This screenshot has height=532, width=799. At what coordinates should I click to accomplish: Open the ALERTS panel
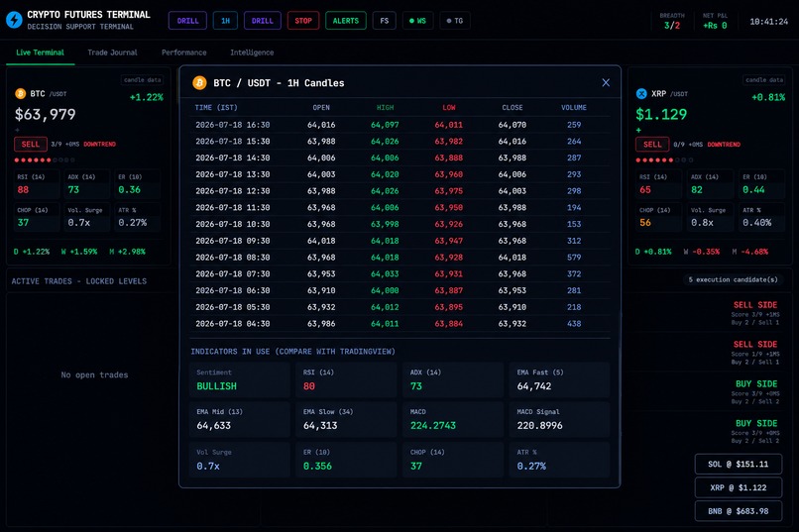coord(346,21)
